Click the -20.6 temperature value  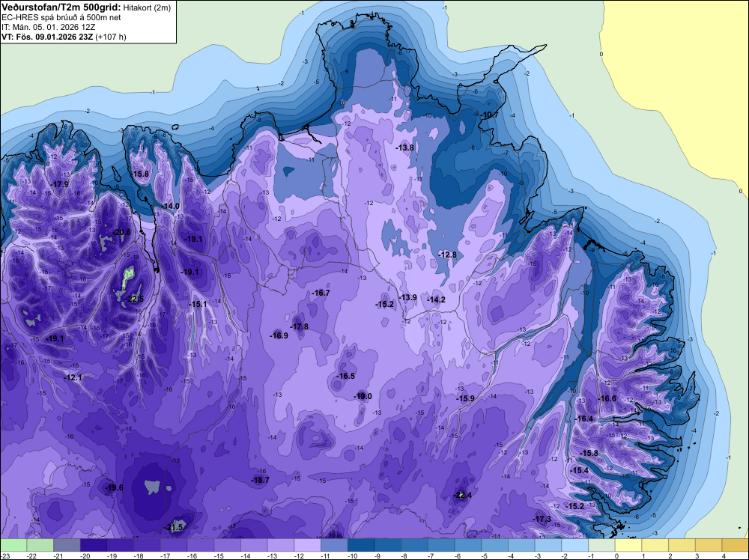tap(121, 233)
